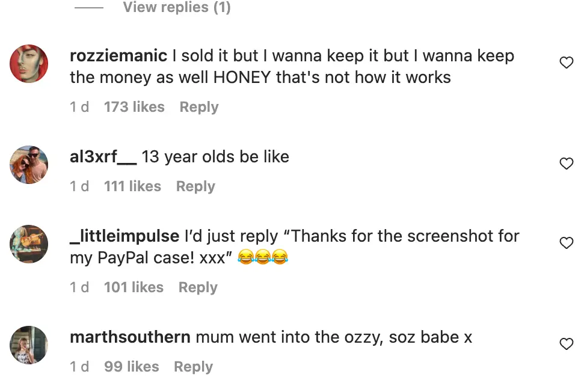Image resolution: width=581 pixels, height=392 pixels.
Task: View the 173 likes list
Action: click(x=134, y=106)
